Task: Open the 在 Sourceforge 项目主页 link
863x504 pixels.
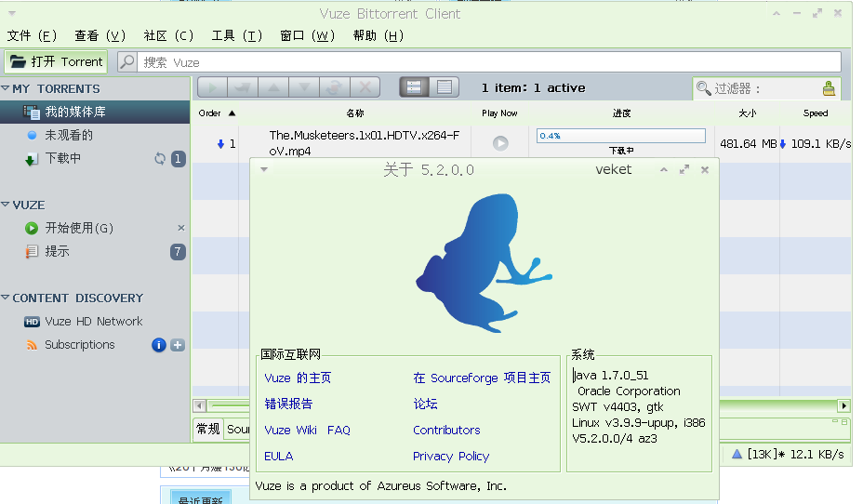Action: 482,378
